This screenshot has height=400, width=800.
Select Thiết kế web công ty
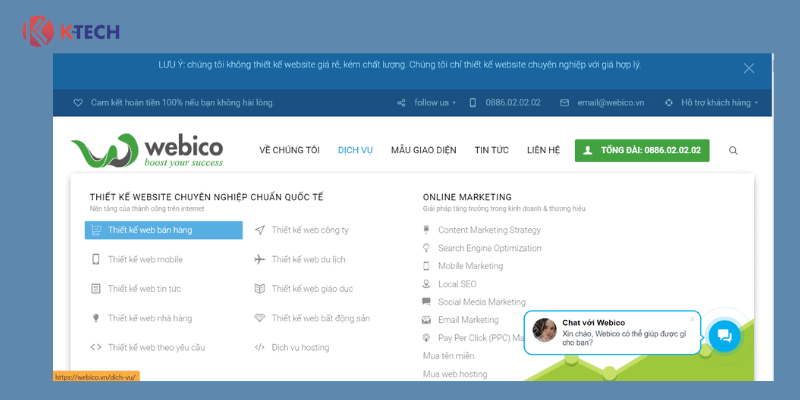(310, 230)
